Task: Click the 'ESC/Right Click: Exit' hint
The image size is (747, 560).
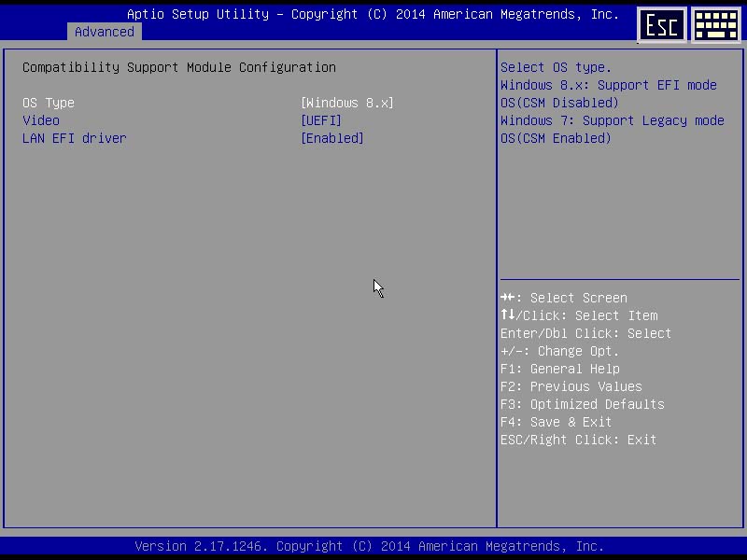Action: 578,440
